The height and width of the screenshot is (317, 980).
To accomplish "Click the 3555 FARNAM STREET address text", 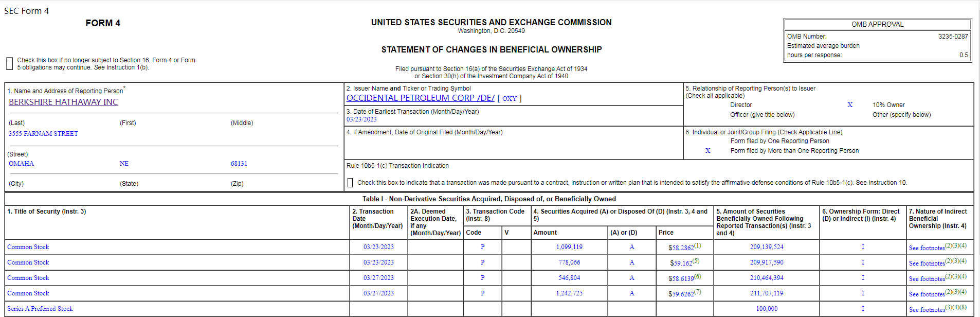I will tap(43, 134).
